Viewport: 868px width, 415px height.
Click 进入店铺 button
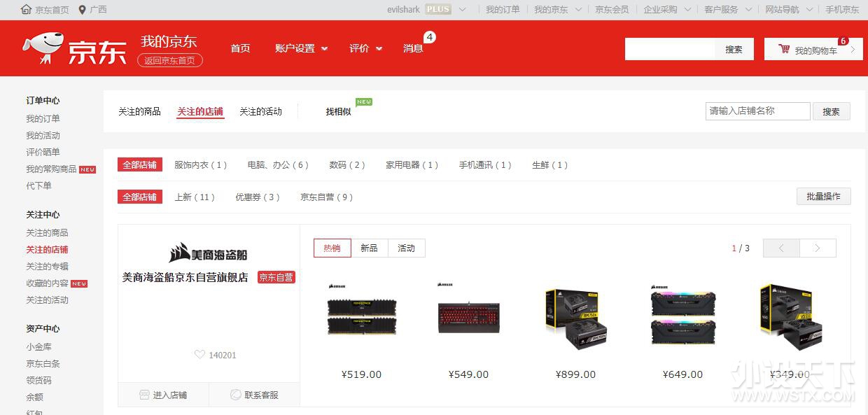[163, 395]
